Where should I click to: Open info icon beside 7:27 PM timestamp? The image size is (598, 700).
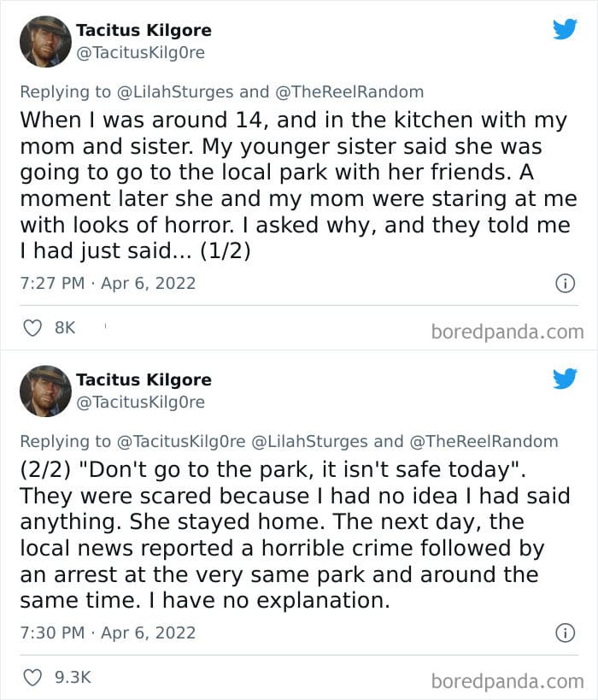[566, 284]
